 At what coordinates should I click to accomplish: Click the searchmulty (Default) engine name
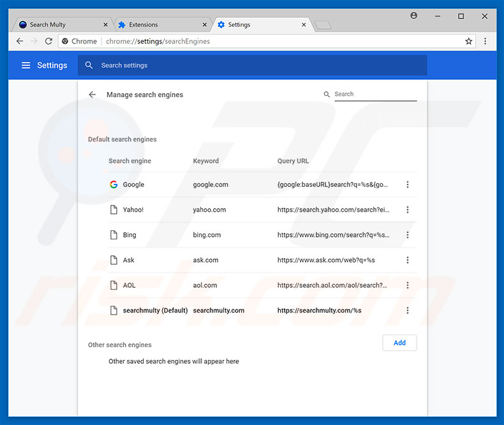155,310
